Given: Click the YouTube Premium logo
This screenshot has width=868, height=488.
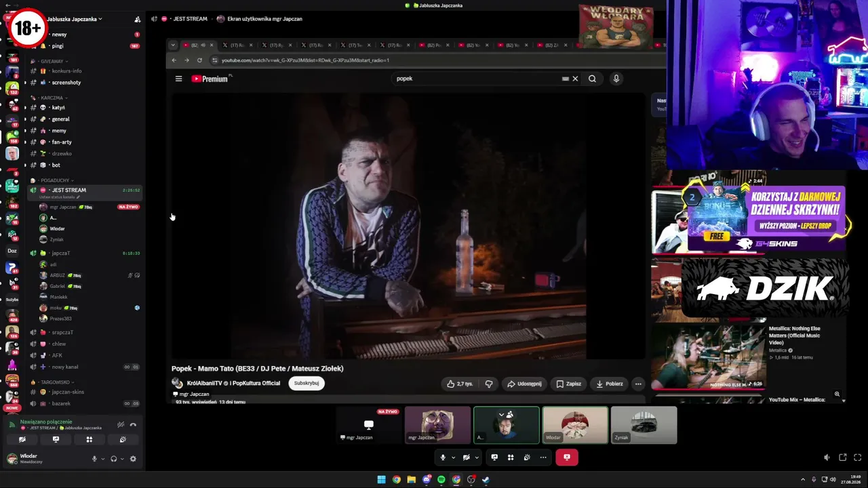Looking at the screenshot, I should click(212, 79).
